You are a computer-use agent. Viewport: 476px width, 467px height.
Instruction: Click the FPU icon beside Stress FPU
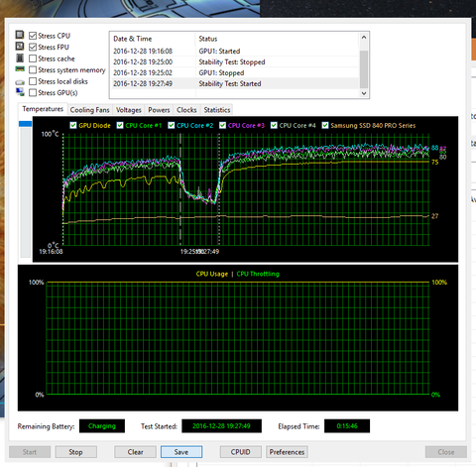(x=20, y=47)
